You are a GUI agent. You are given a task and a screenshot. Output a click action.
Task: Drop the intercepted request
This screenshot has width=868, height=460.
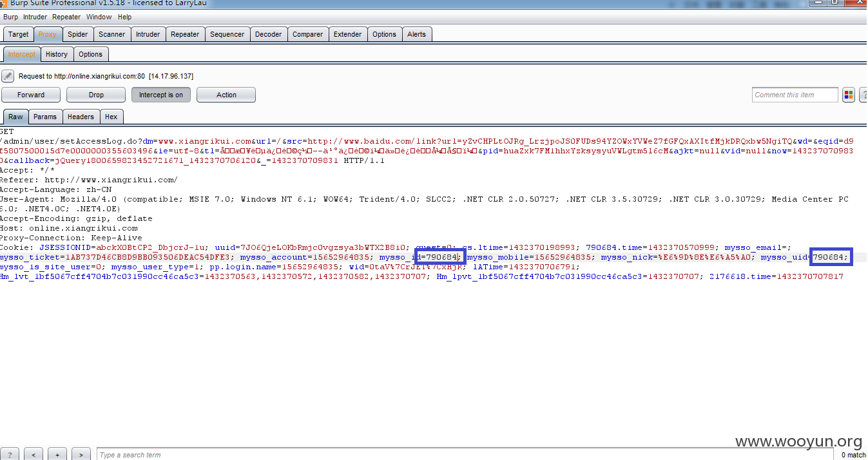coord(96,95)
